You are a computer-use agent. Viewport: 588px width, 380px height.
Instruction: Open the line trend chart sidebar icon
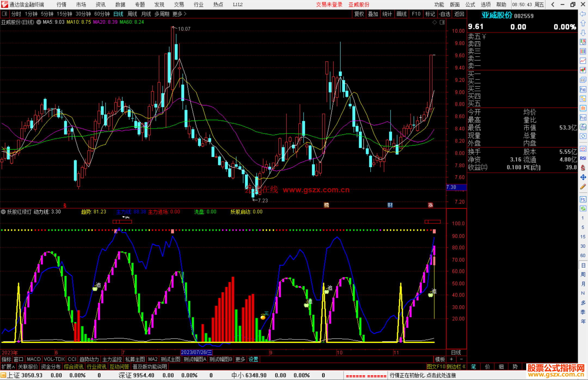point(583,61)
